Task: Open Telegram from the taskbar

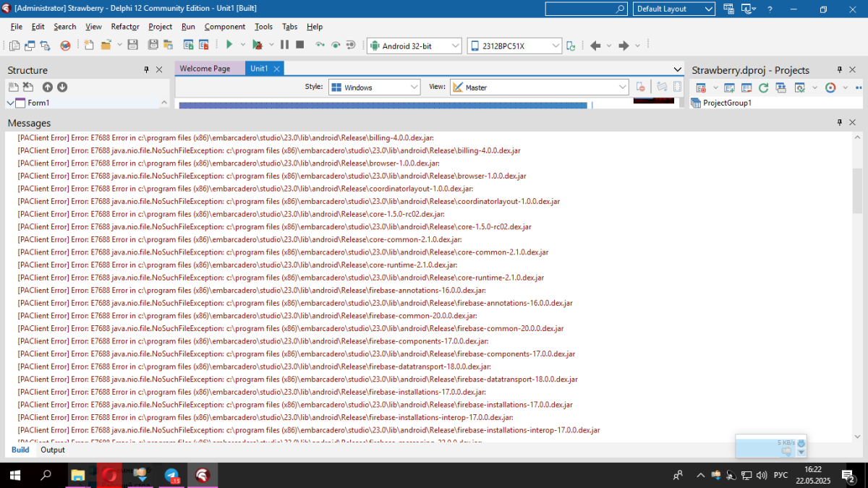Action: [171, 475]
